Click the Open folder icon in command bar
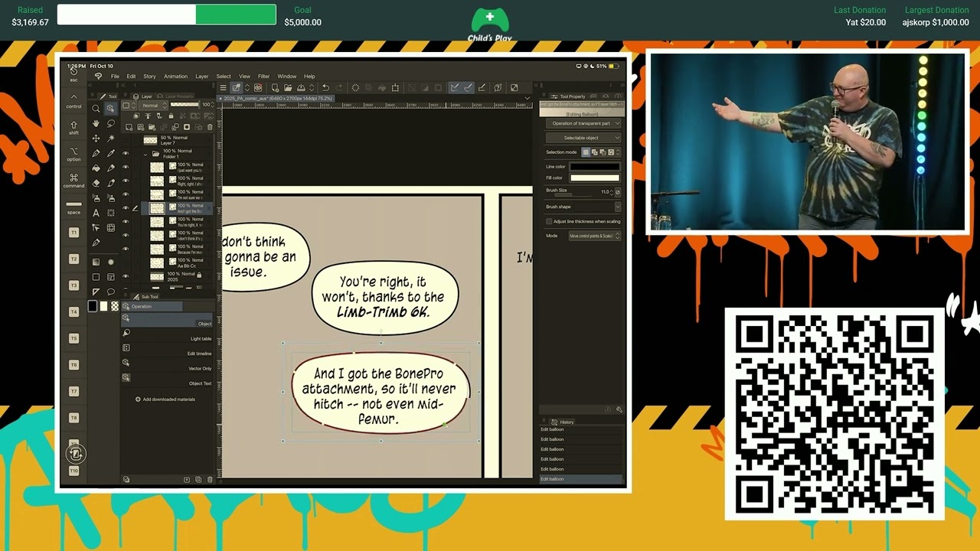This screenshot has width=980, height=551. click(x=288, y=88)
